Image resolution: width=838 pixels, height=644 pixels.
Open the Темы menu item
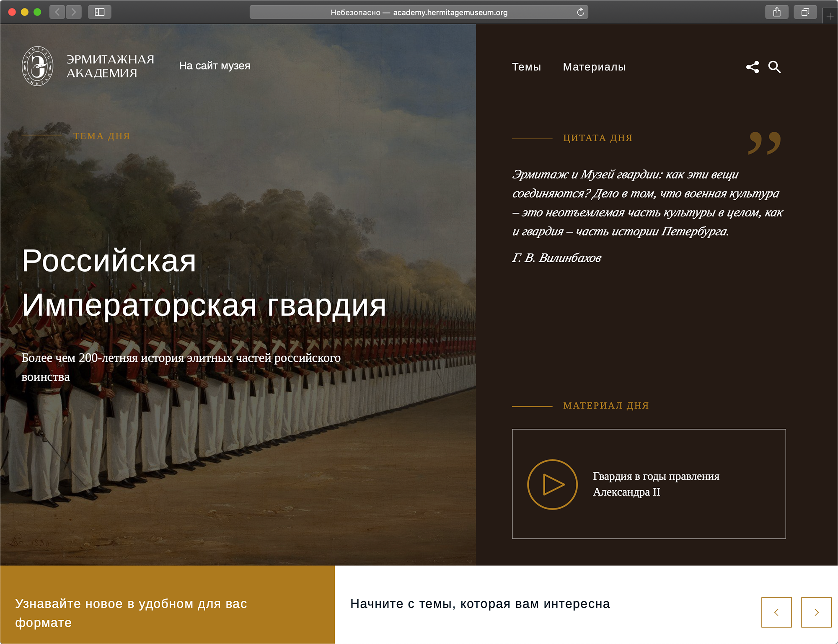click(526, 67)
